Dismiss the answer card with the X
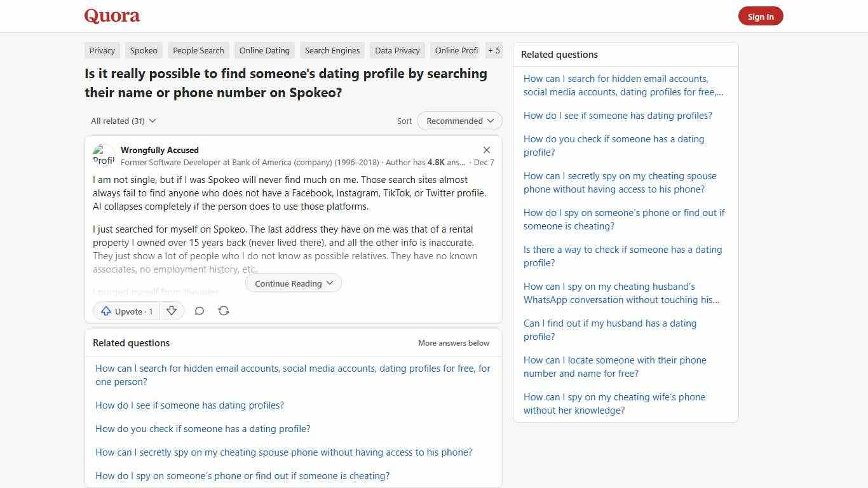Viewport: 868px width, 488px height. click(x=486, y=150)
